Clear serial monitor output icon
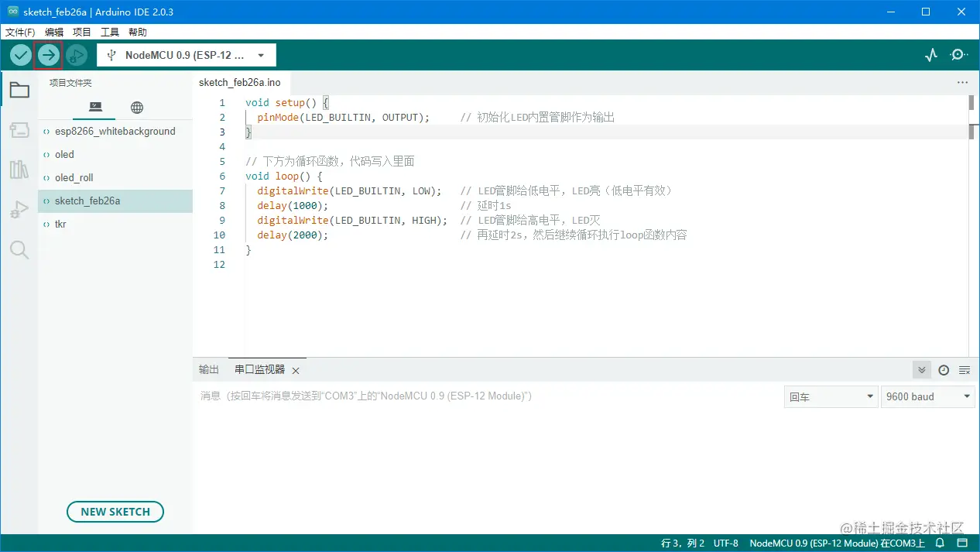 click(x=965, y=370)
